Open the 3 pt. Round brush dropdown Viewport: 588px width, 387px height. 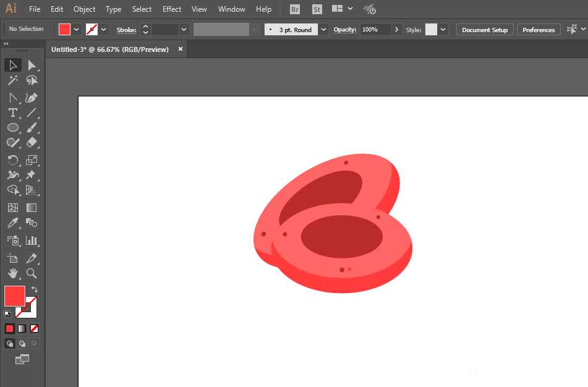click(323, 29)
